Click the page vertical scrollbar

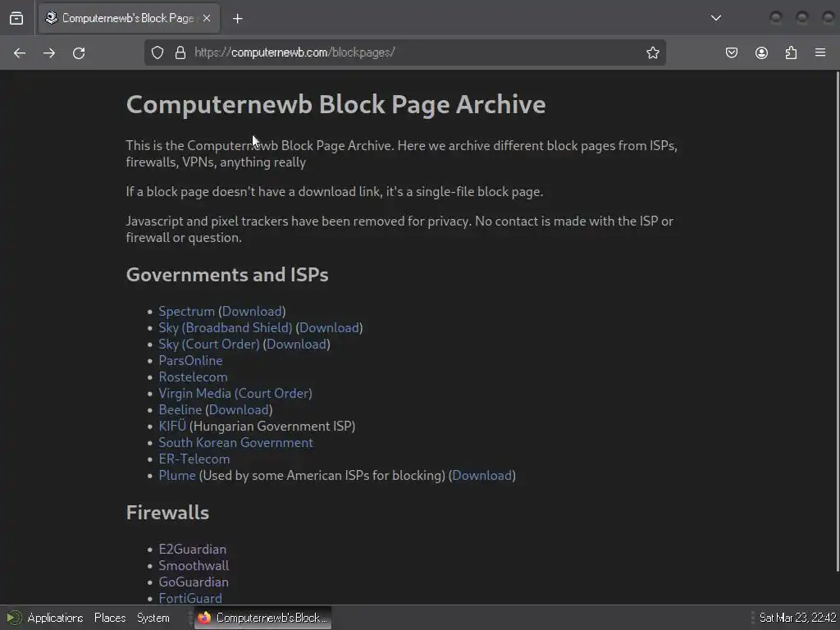(837, 322)
